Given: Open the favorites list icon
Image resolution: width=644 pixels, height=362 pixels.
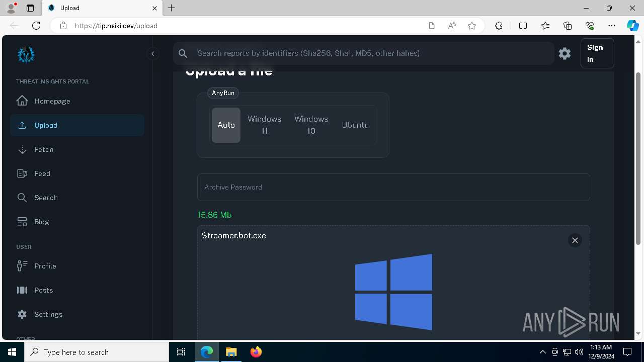Looking at the screenshot, I should click(545, 26).
